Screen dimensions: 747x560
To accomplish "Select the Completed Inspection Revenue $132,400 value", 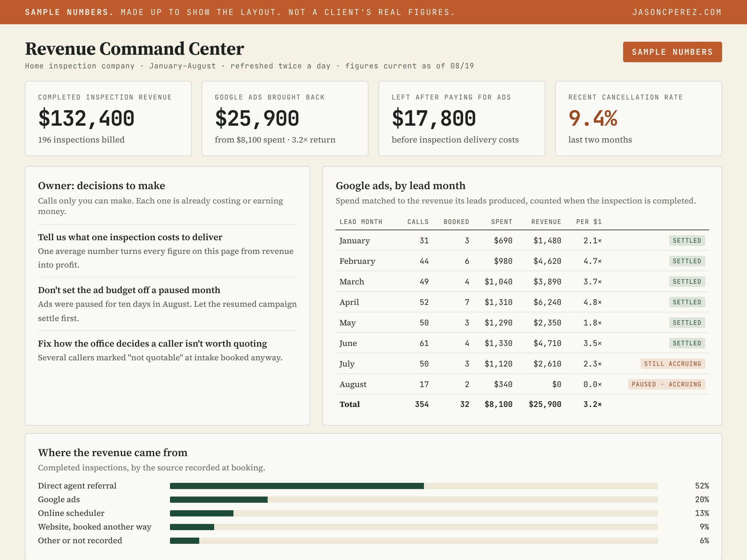I will click(x=87, y=119).
